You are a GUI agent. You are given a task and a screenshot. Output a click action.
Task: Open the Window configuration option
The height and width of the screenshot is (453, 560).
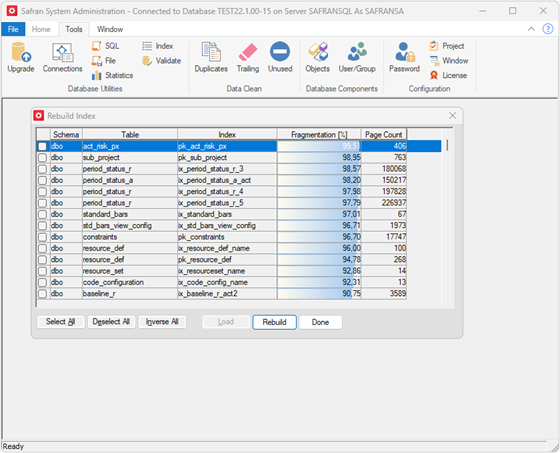[449, 61]
